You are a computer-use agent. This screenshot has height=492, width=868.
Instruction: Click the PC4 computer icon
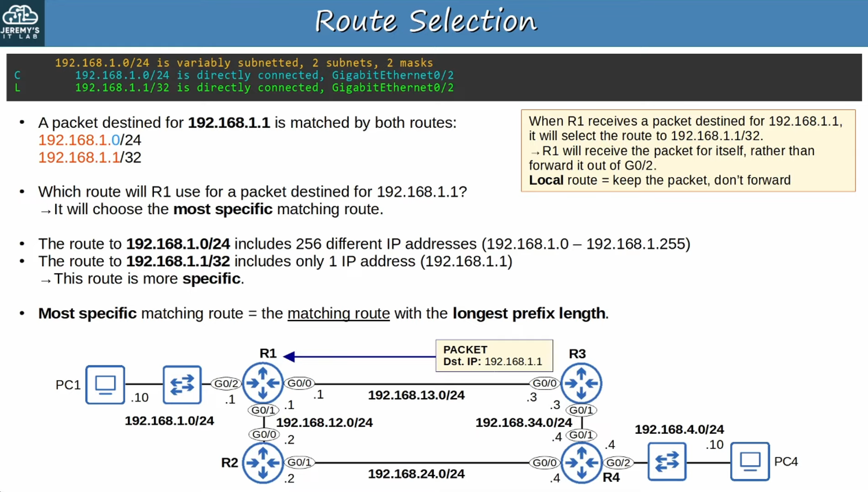click(749, 461)
